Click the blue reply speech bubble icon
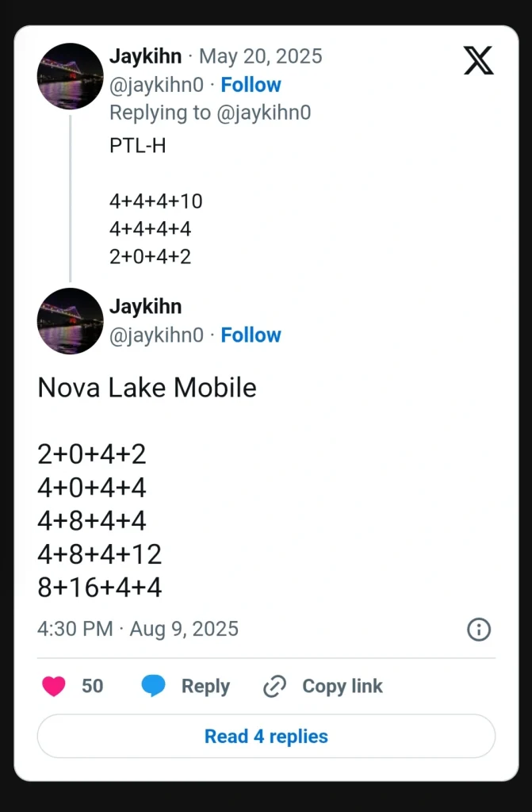Viewport: 532px width, 812px height. pyautogui.click(x=154, y=686)
